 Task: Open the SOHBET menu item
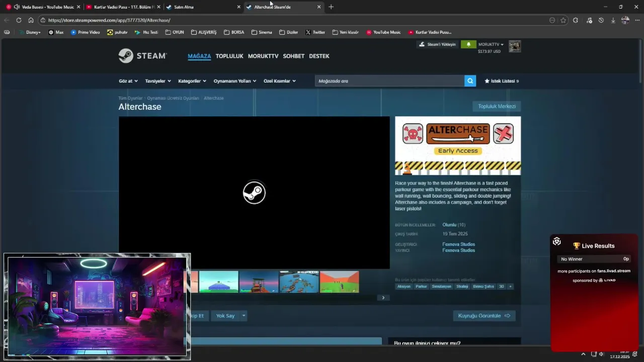tap(294, 56)
